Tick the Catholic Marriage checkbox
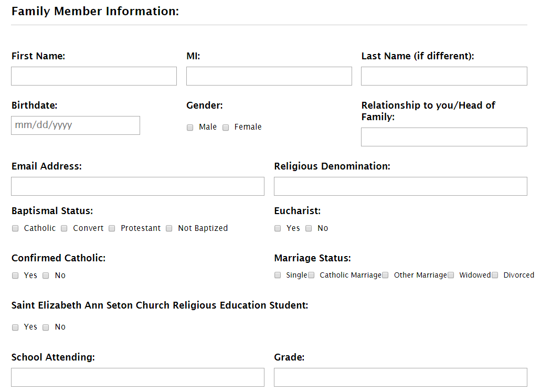 click(311, 275)
